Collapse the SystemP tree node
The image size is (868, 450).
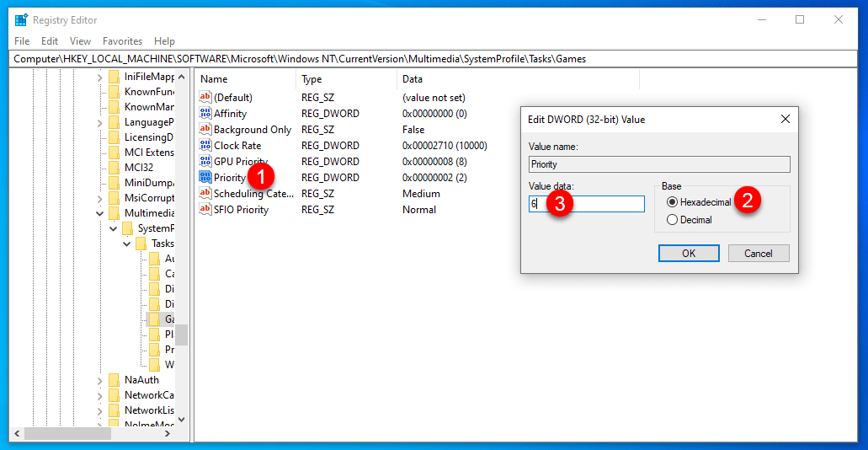tap(114, 228)
